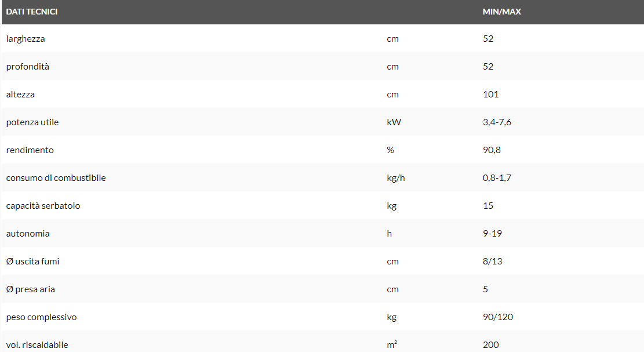Viewport: 644px width, 352px height.
Task: Click the smoke outlet value 8/13
Action: click(492, 262)
